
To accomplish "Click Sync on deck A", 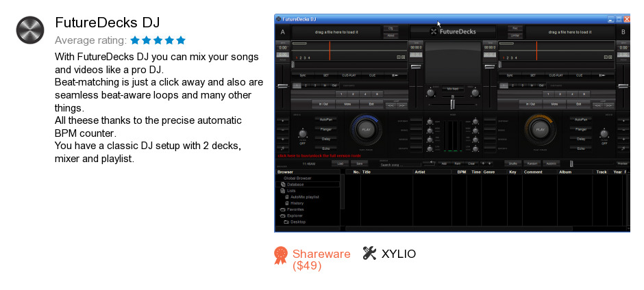I will click(x=303, y=75).
